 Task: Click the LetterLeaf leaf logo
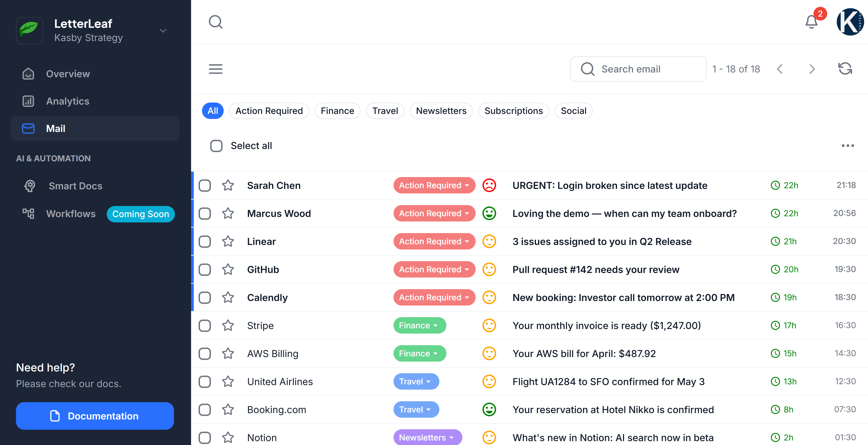(x=29, y=30)
